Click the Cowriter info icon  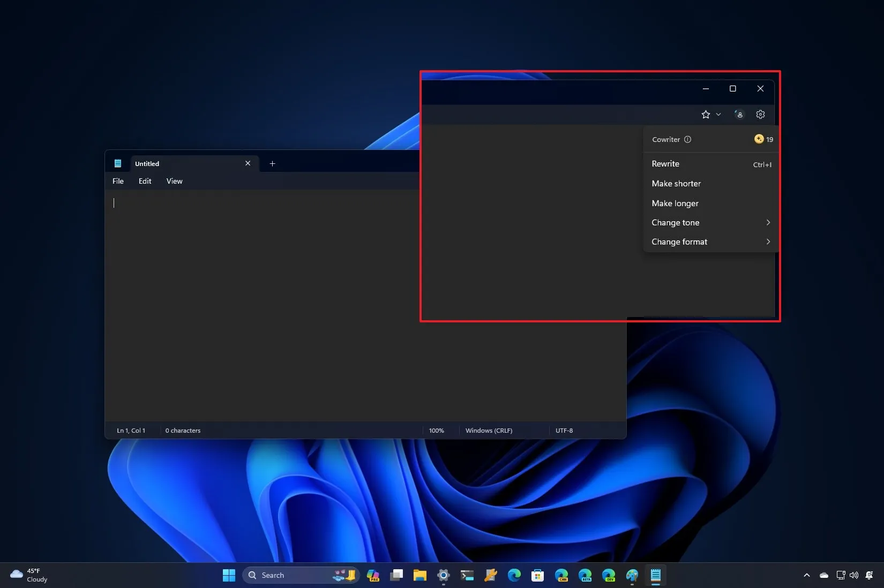click(x=688, y=139)
